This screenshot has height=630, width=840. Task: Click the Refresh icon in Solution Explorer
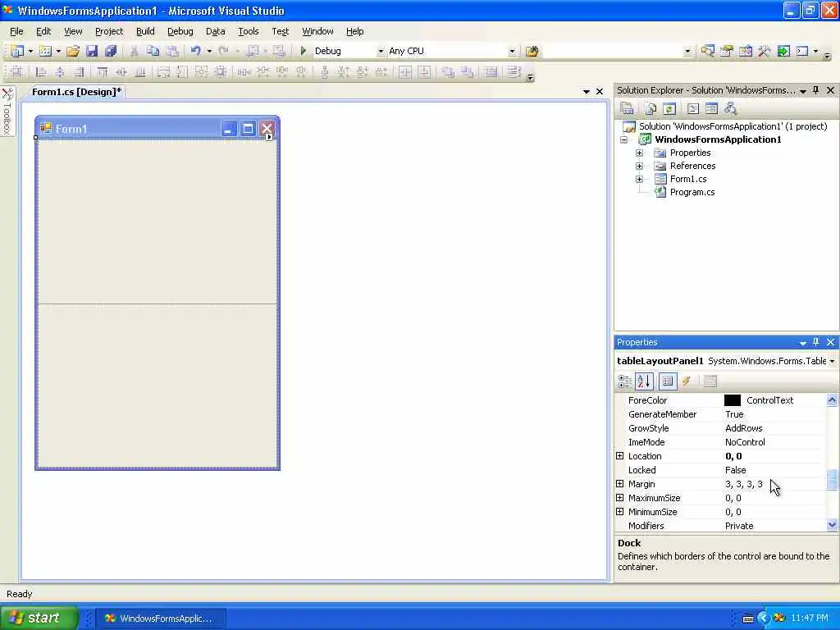tap(669, 109)
